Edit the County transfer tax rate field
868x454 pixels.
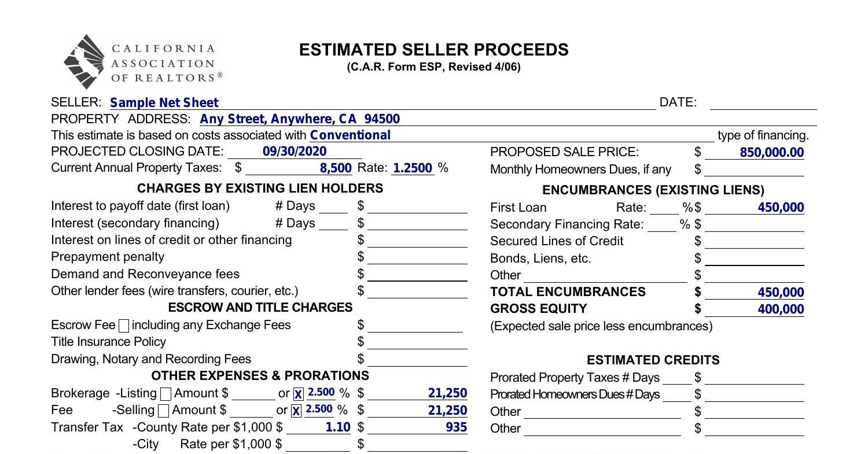[x=318, y=427]
